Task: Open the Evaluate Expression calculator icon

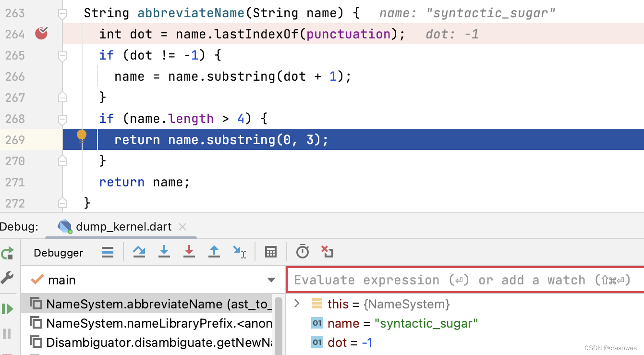Action: pyautogui.click(x=271, y=252)
